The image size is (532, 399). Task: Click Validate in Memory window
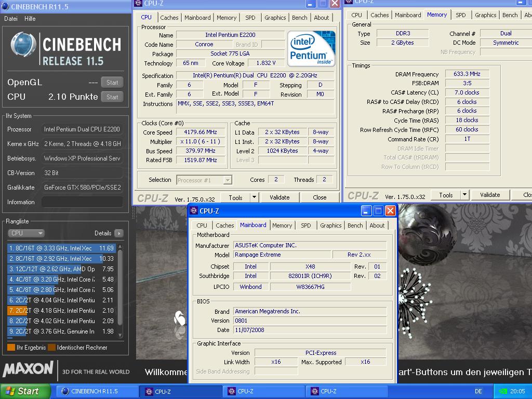pos(490,195)
